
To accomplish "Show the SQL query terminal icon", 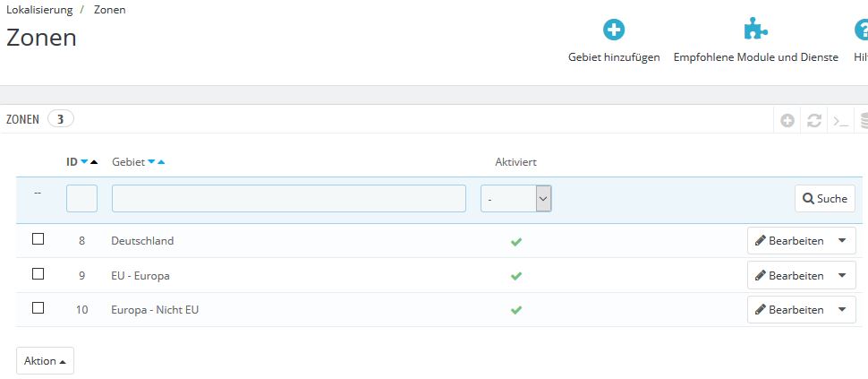I will click(840, 120).
